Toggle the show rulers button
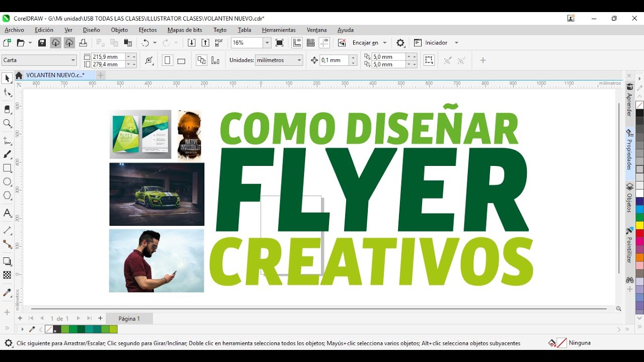The image size is (644, 362). pyautogui.click(x=297, y=43)
